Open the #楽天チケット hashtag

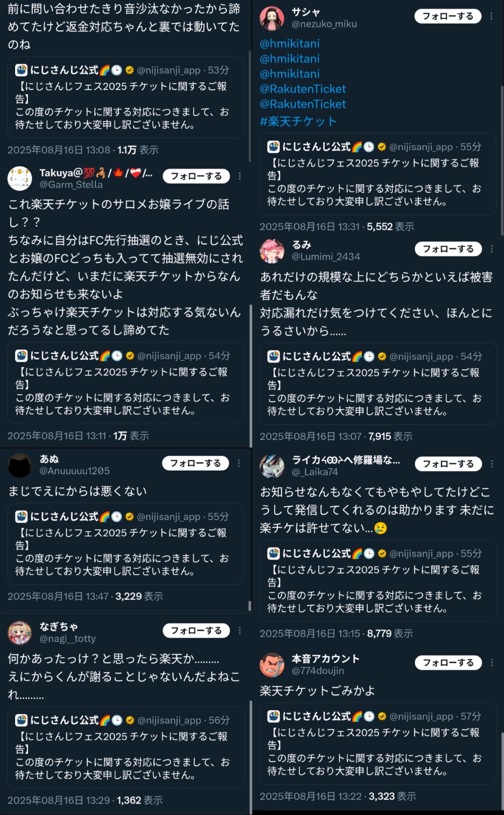(298, 121)
